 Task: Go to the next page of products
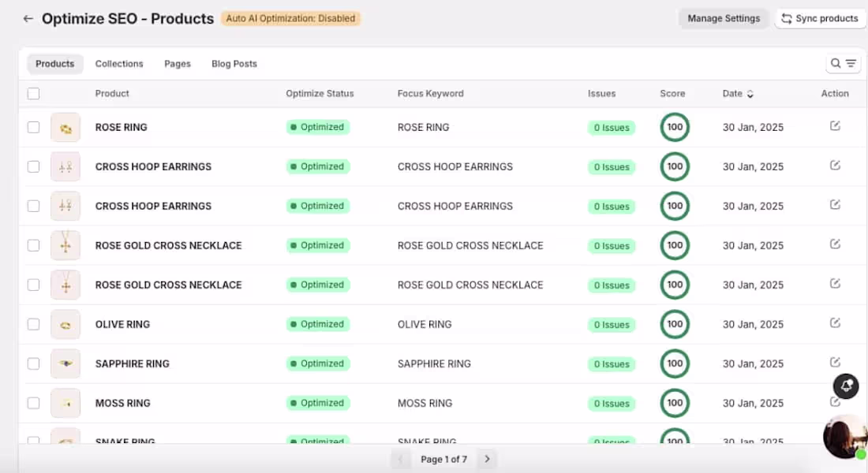click(487, 459)
